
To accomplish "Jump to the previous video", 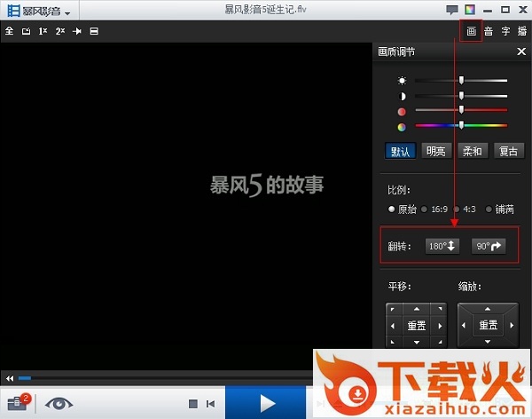I will coord(210,404).
